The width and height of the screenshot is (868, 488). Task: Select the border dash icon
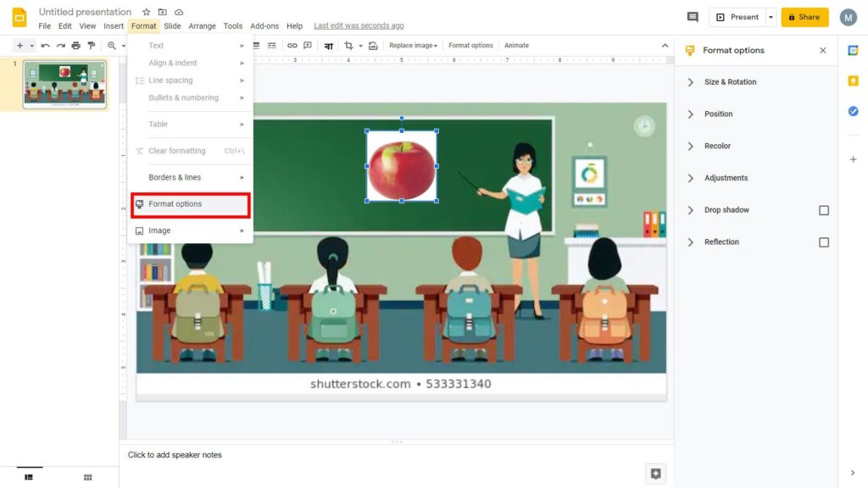click(272, 46)
